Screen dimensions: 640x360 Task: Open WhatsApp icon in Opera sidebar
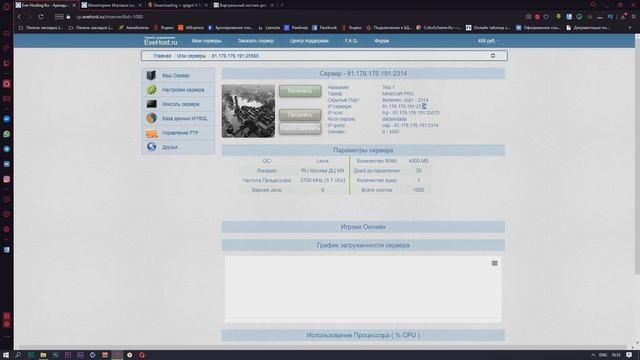[x=7, y=134]
